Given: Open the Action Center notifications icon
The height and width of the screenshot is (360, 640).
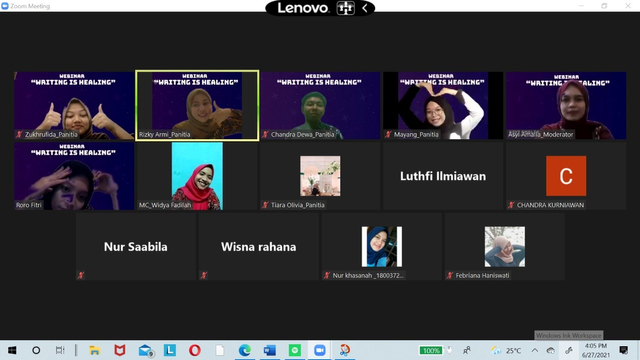Looking at the screenshot, I should click(624, 350).
